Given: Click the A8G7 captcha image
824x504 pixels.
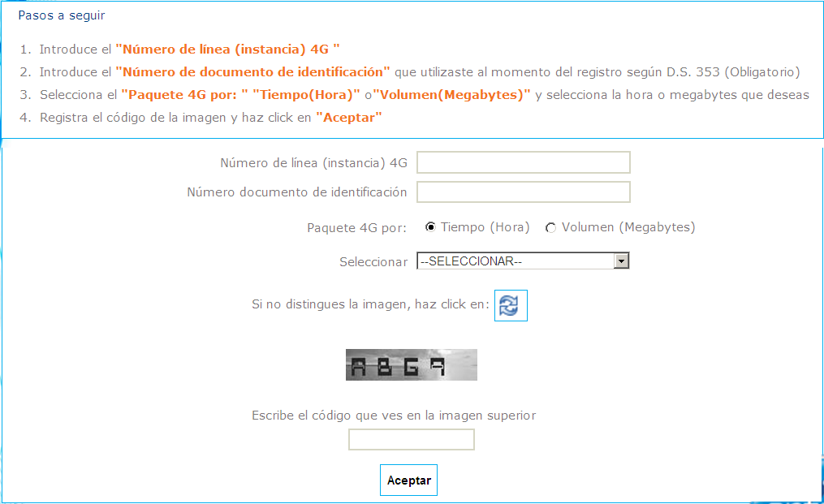Looking at the screenshot, I should (x=412, y=364).
